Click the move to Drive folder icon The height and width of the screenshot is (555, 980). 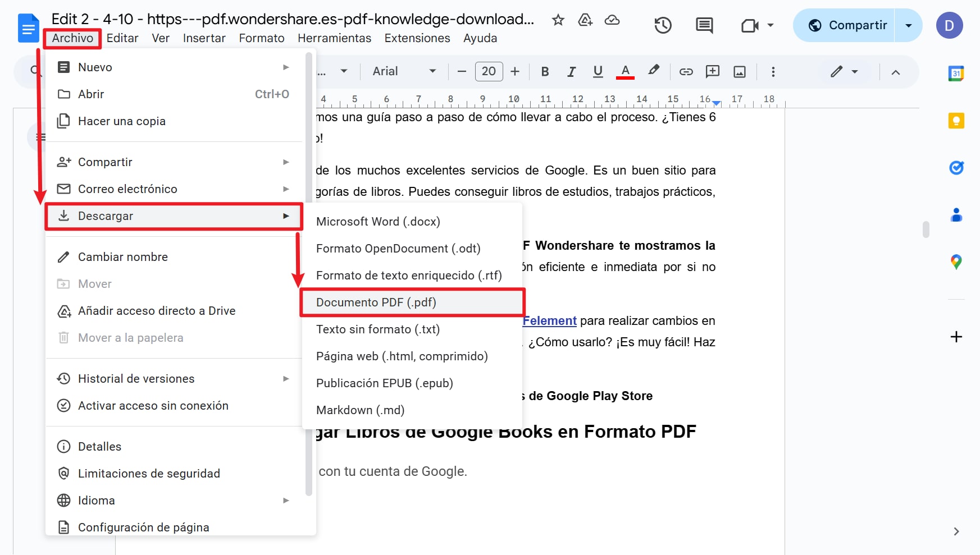[585, 20]
